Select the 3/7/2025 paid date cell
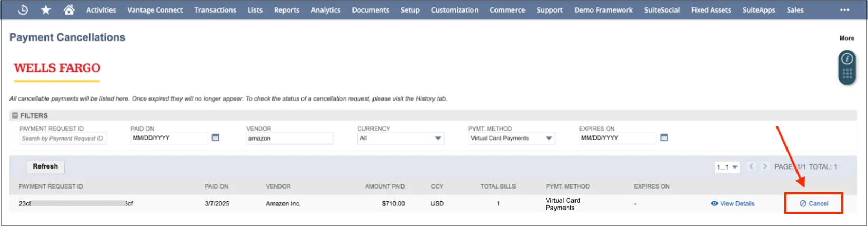 (217, 203)
